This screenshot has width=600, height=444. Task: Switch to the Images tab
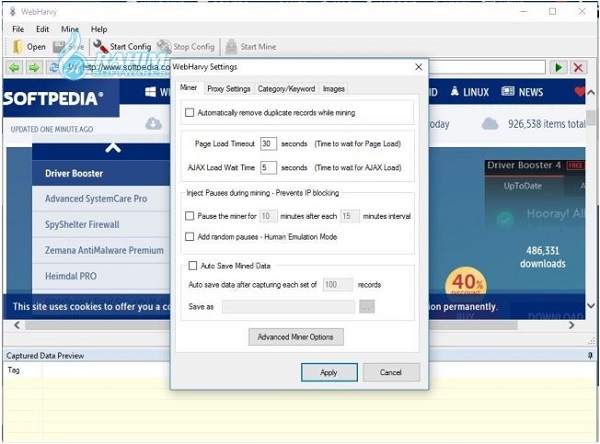334,89
